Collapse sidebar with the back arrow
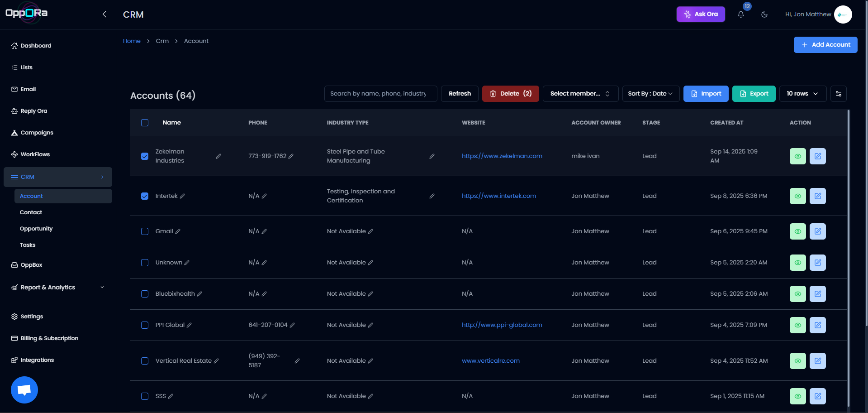 [104, 14]
